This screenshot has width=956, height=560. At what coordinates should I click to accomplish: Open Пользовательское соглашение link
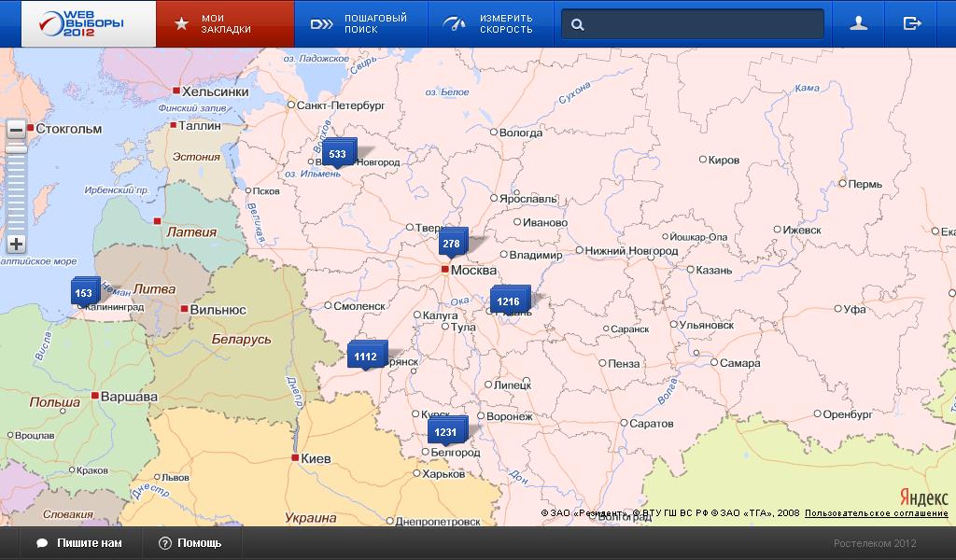click(x=876, y=513)
